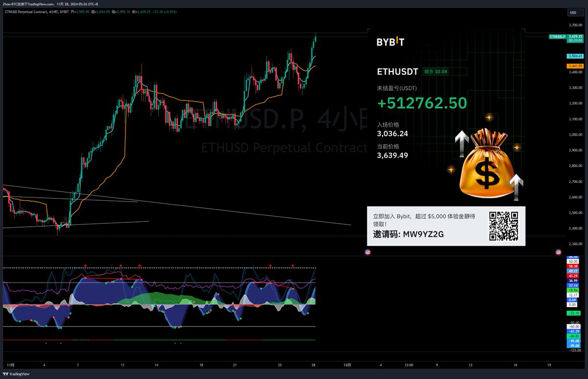Click the green -23.16 indicator value label
The width and height of the screenshot is (588, 379).
574,313
